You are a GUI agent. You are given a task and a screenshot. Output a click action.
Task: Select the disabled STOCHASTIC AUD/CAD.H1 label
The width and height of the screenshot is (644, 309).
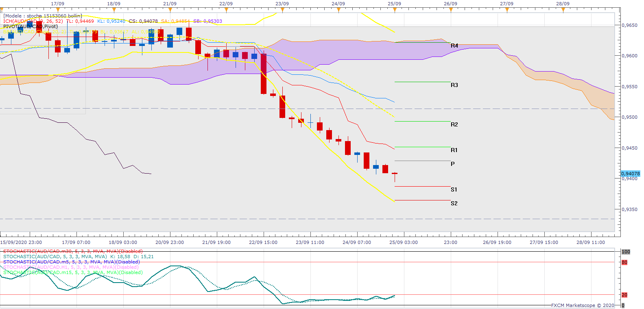(x=72, y=267)
